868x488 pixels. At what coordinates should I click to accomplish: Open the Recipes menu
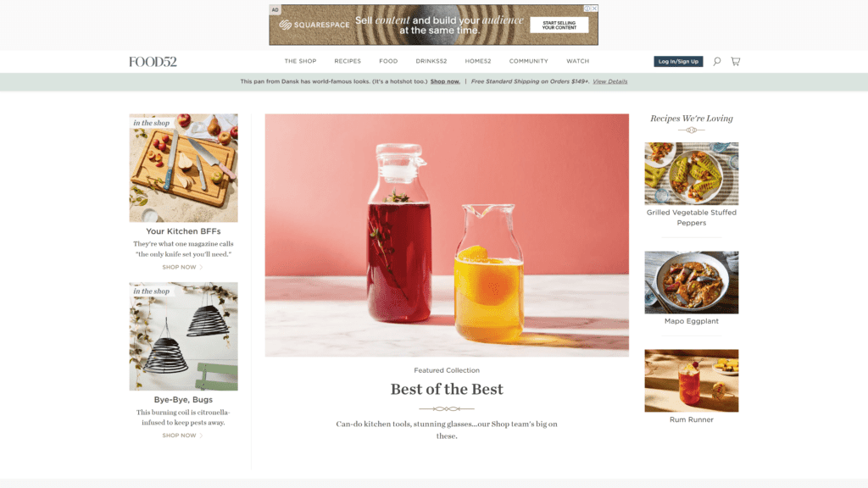click(348, 61)
